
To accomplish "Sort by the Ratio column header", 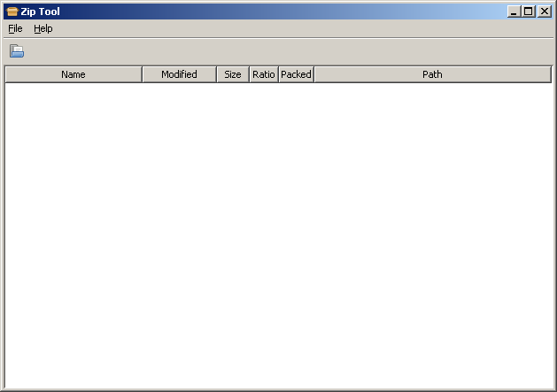I will pos(264,74).
